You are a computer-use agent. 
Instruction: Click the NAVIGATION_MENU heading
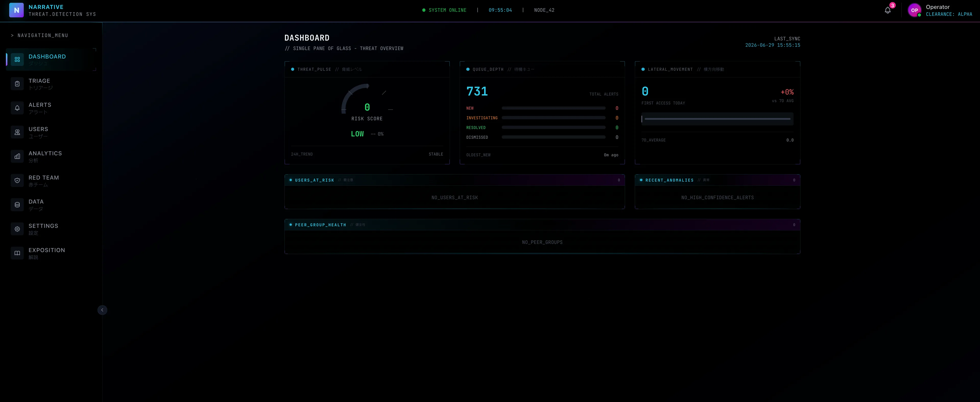[x=40, y=36]
